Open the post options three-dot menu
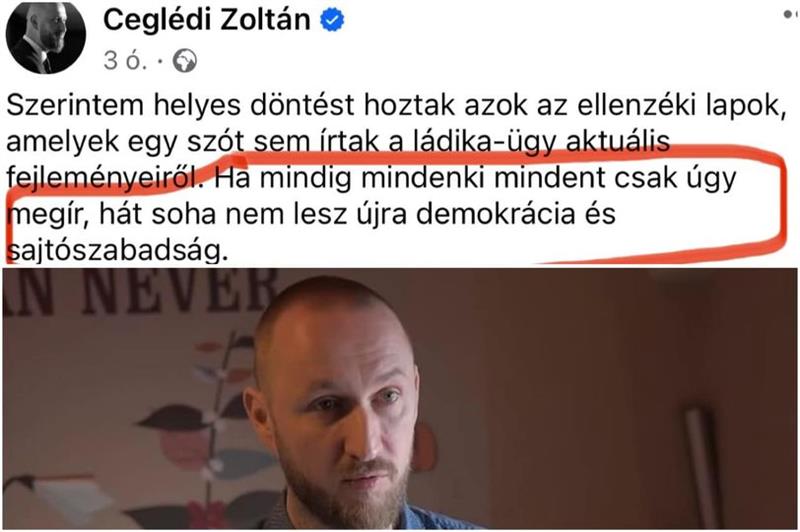This screenshot has width=800, height=532. (x=791, y=15)
